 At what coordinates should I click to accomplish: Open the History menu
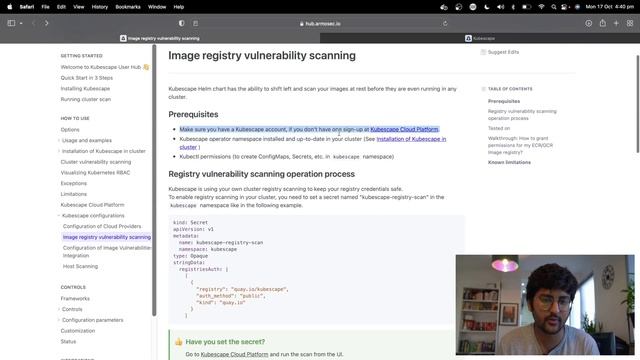pos(100,7)
